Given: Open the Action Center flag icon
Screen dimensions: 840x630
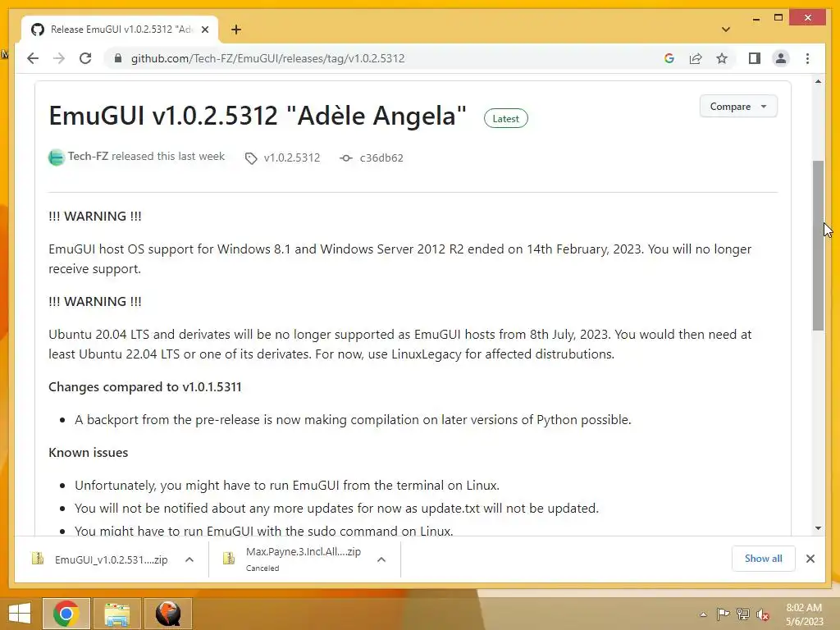Looking at the screenshot, I should point(723,614).
